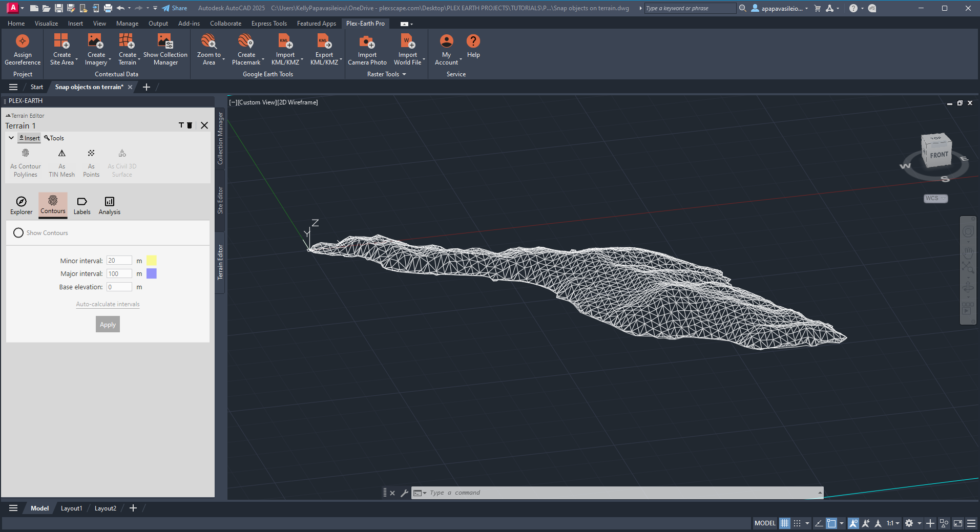Insert terrain As Contour Polylines
Viewport: 980px width, 532px height.
25,163
